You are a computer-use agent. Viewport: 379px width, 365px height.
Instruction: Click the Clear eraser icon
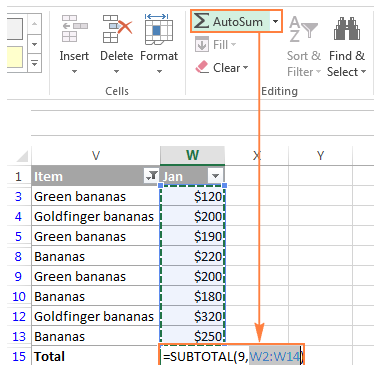click(x=202, y=67)
